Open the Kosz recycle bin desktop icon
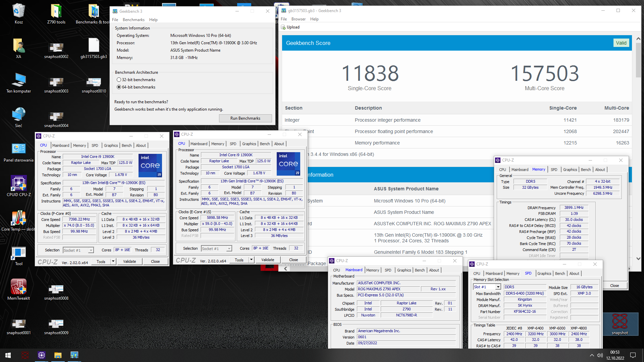This screenshot has height=362, width=644. click(18, 13)
